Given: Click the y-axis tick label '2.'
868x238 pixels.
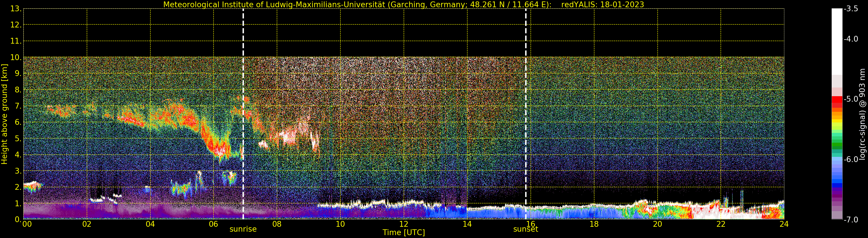Looking at the screenshot, I should [x=18, y=187].
